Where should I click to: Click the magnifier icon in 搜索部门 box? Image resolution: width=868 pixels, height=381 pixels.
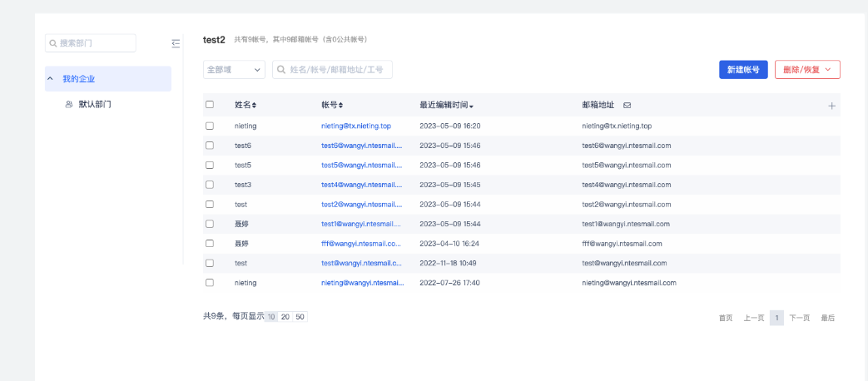53,43
